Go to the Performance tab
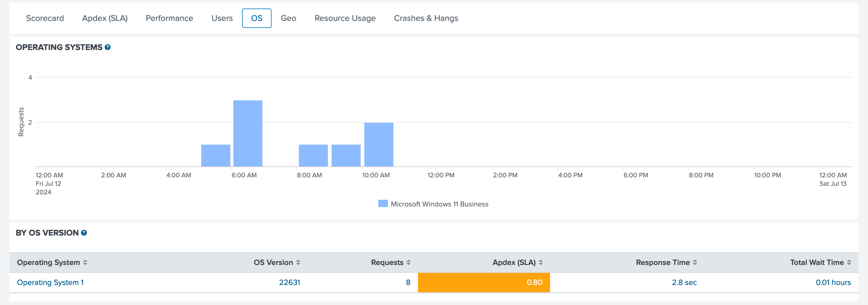The image size is (868, 305). click(169, 18)
